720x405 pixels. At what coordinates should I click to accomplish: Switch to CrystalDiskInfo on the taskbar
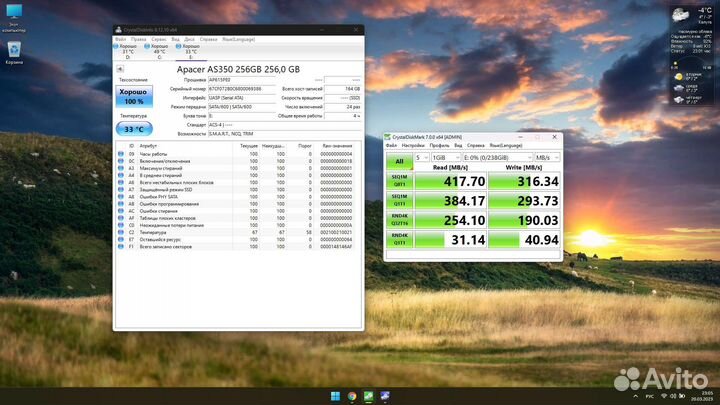click(x=385, y=396)
